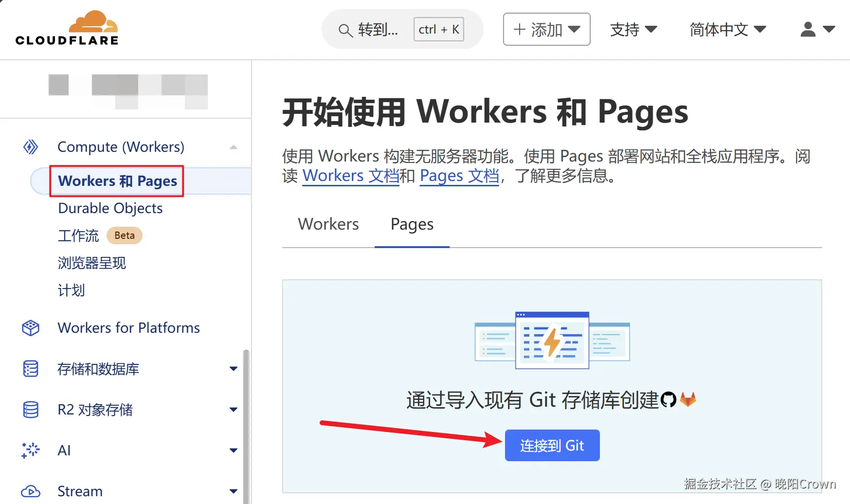Click the R2 对象存储 label

pos(95,410)
